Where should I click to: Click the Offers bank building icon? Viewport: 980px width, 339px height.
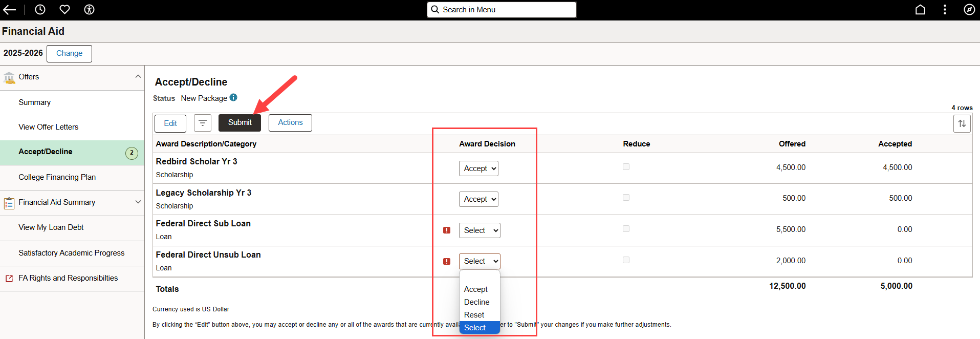point(9,78)
